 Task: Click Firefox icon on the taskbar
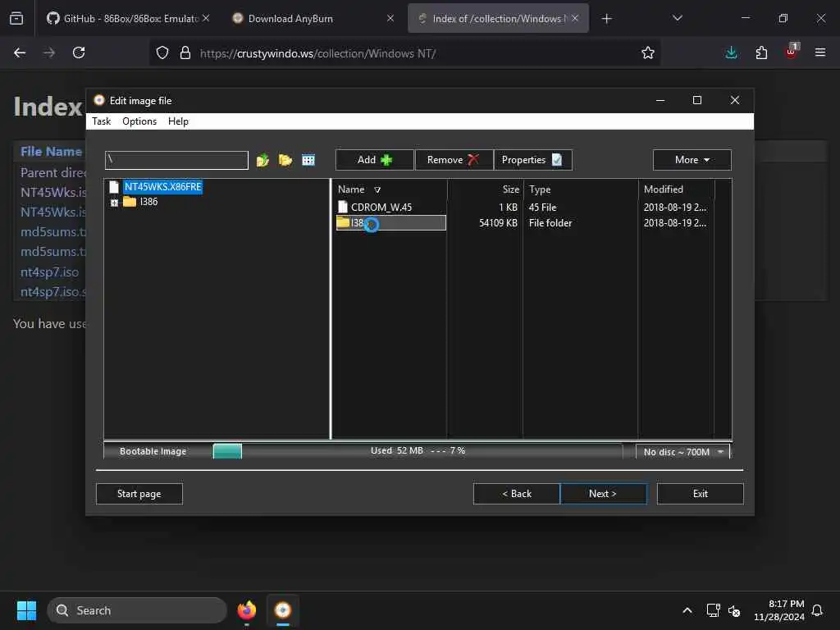246,610
